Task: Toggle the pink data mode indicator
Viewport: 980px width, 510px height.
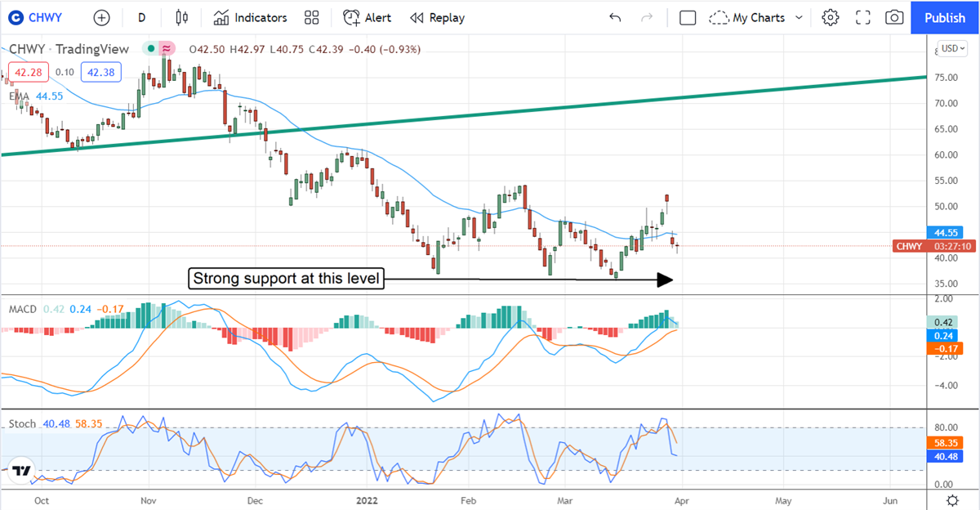Action: [x=167, y=49]
